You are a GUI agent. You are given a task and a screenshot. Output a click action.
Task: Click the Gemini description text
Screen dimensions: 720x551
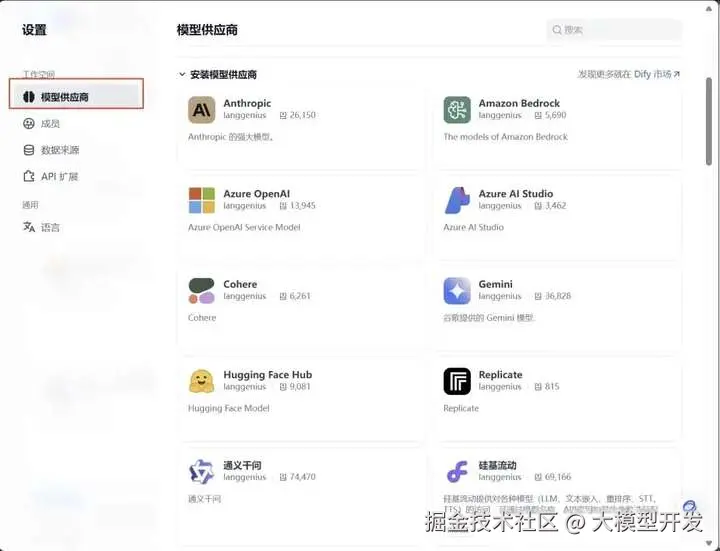[x=489, y=318]
